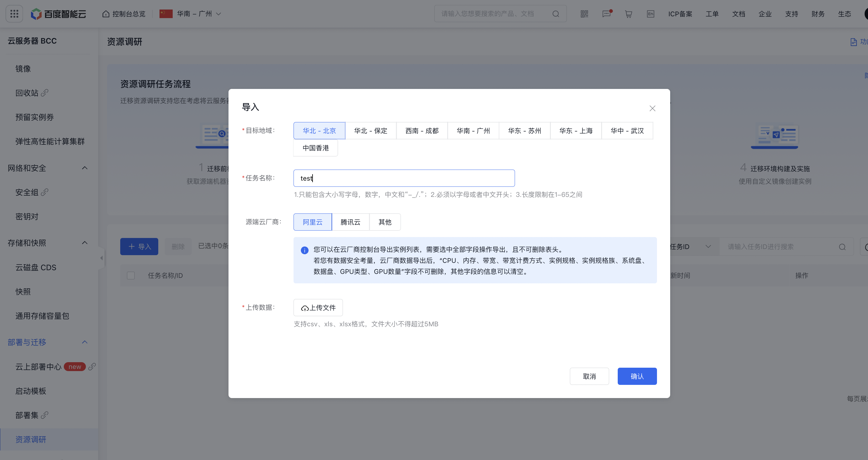The height and width of the screenshot is (460, 868).
Task: Select target region 西南 - 成都
Action: 422,131
